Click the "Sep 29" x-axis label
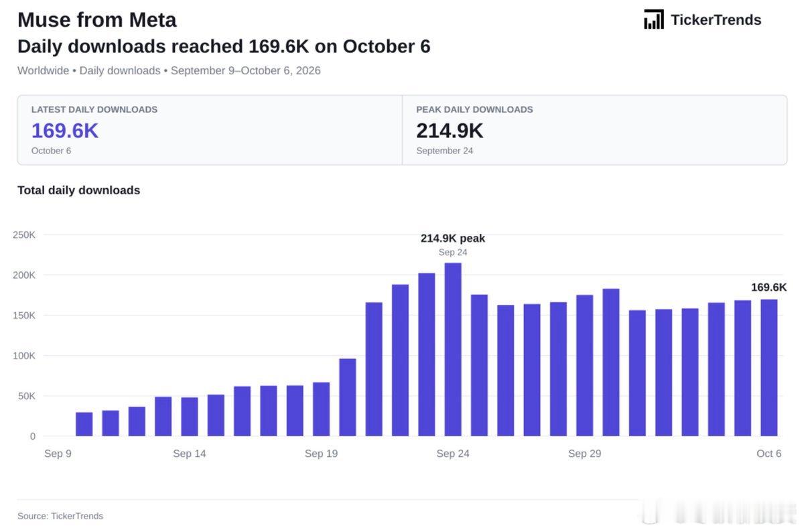Screen dimensions: 804x532 click(585, 454)
